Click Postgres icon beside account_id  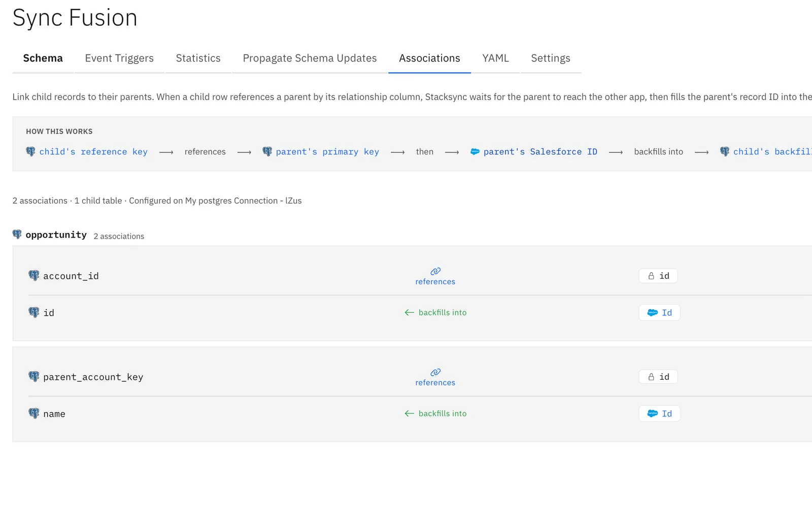[34, 275]
